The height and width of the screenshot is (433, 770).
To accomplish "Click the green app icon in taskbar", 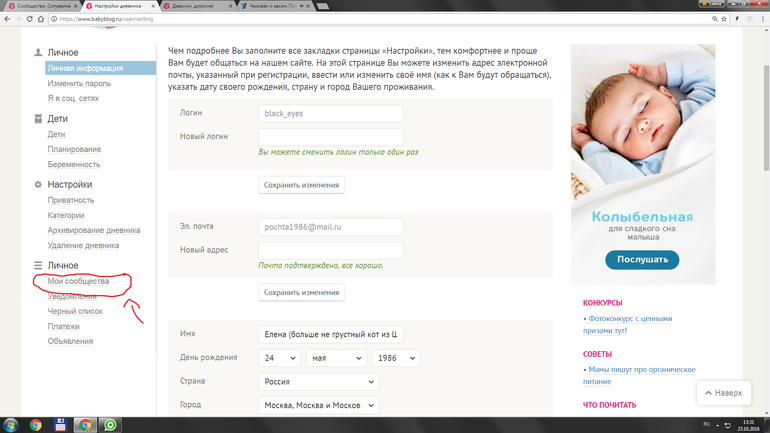I will tap(110, 425).
